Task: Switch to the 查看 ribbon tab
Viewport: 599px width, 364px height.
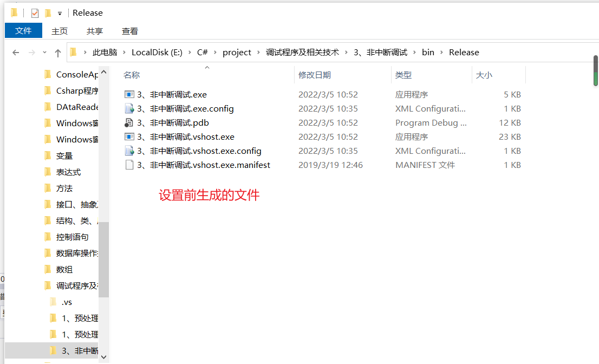Action: 129,31
